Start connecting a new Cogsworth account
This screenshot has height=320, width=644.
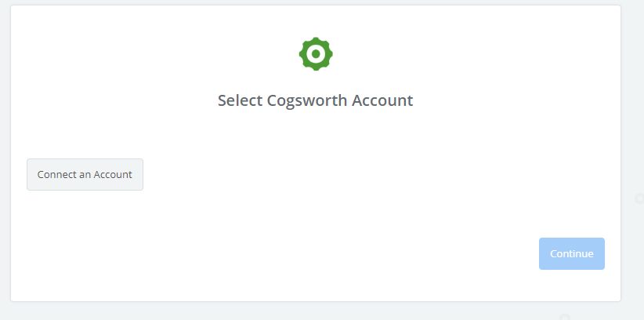click(x=85, y=174)
